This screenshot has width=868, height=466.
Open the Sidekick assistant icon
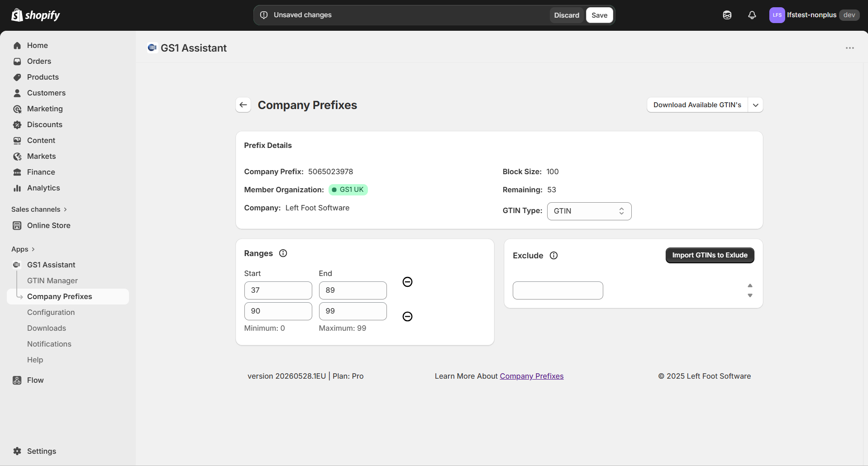[727, 15]
